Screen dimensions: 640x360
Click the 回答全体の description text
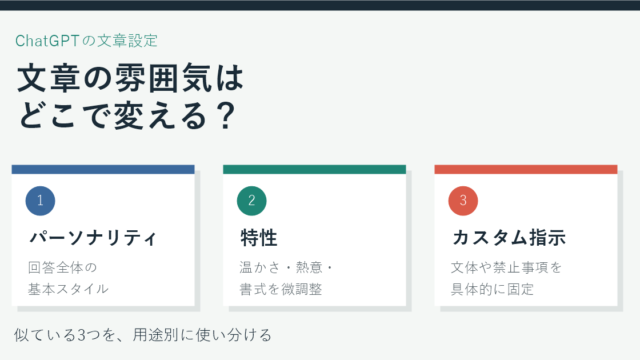[62, 268]
